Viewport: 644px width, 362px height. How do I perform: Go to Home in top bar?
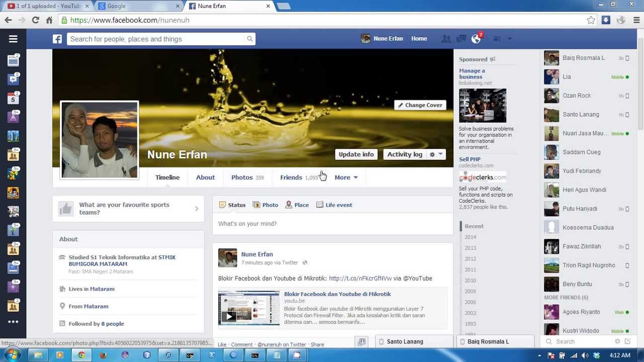pos(419,39)
